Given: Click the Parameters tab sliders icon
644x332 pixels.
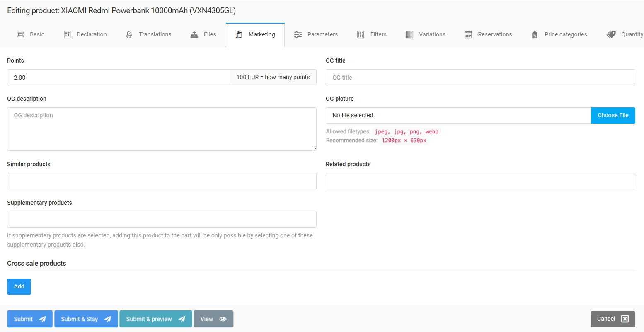Looking at the screenshot, I should pos(298,34).
